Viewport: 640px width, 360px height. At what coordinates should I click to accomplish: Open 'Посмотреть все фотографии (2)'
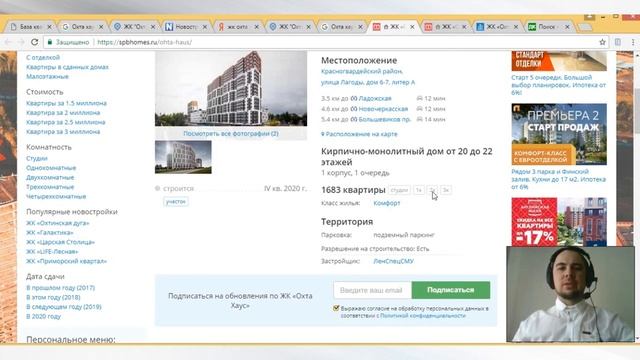click(231, 133)
